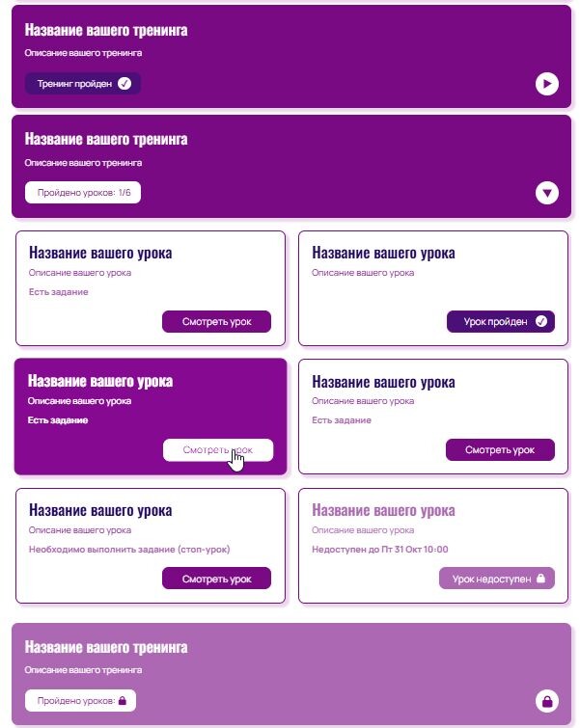Select the 'Тренинг пройден' status badge
This screenshot has width=580, height=728.
click(x=82, y=84)
